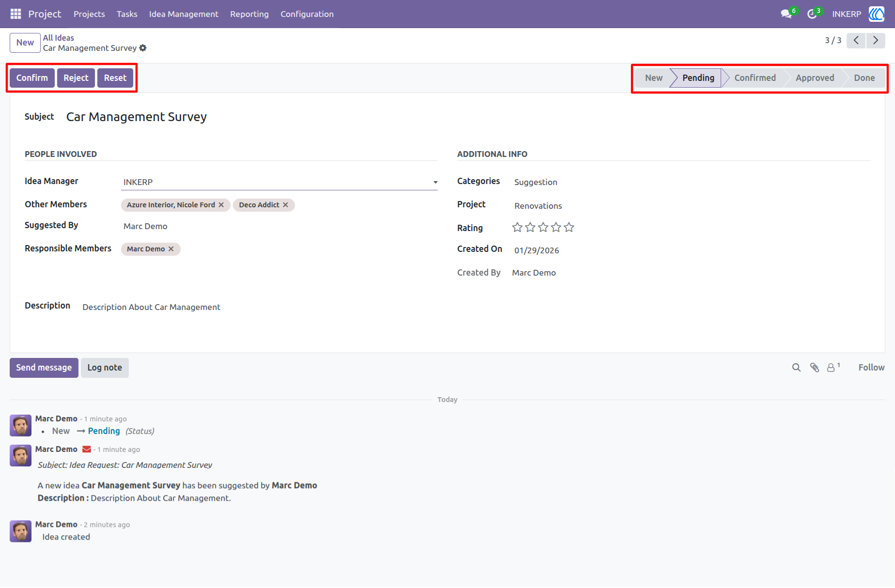Expand the Idea Manager dropdown arrow
The width and height of the screenshot is (895, 588).
pos(435,183)
